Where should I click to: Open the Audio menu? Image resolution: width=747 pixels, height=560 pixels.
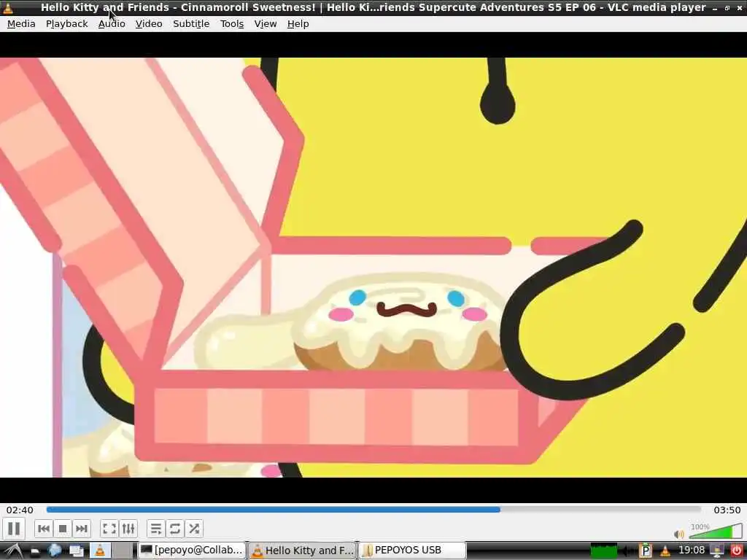click(112, 24)
